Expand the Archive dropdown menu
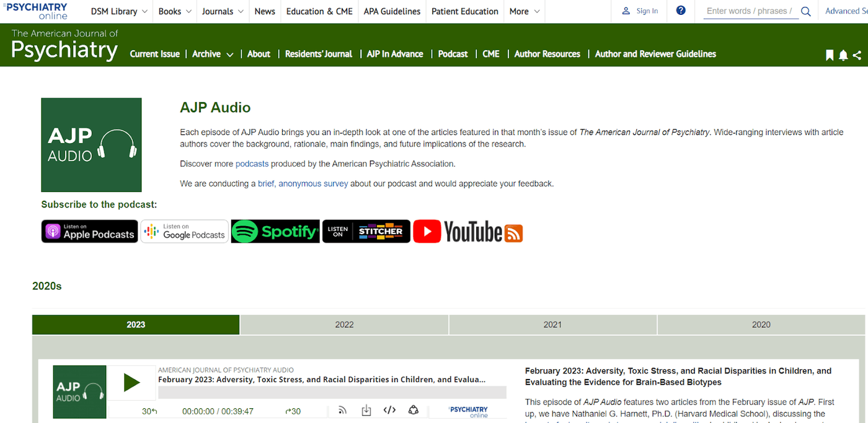This screenshot has height=423, width=868. 213,54
